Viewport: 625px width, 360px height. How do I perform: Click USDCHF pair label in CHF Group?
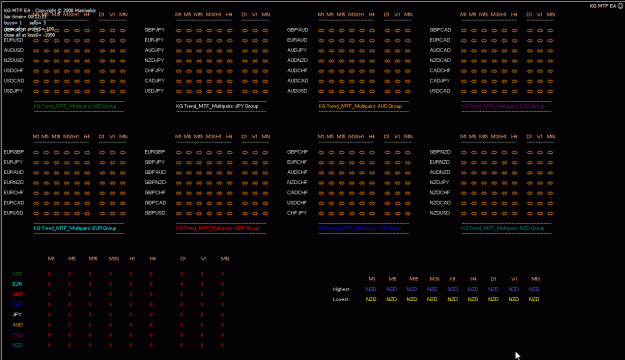[297, 203]
